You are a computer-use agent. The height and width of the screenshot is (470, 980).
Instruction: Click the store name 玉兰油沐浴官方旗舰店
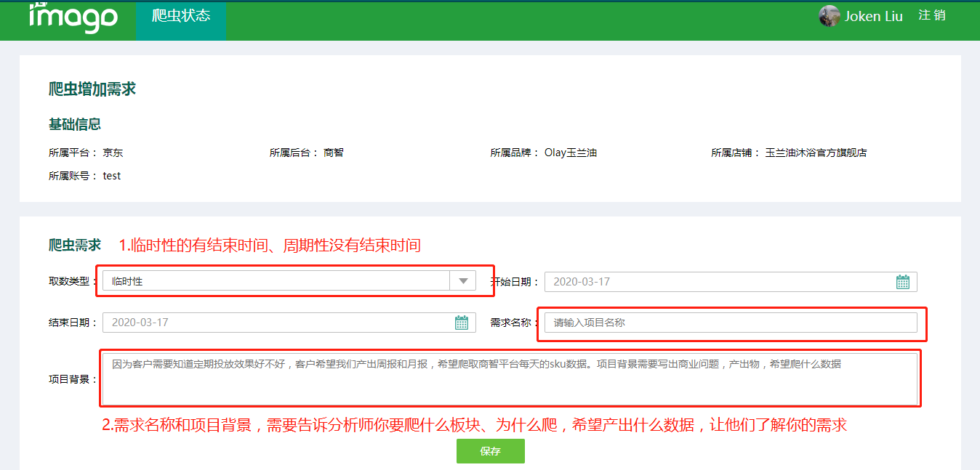click(816, 153)
